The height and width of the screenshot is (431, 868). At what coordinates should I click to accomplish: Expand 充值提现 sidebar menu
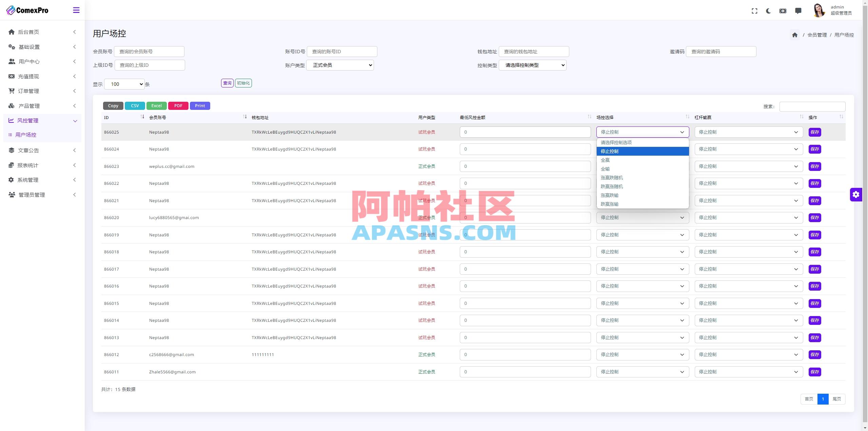[42, 76]
